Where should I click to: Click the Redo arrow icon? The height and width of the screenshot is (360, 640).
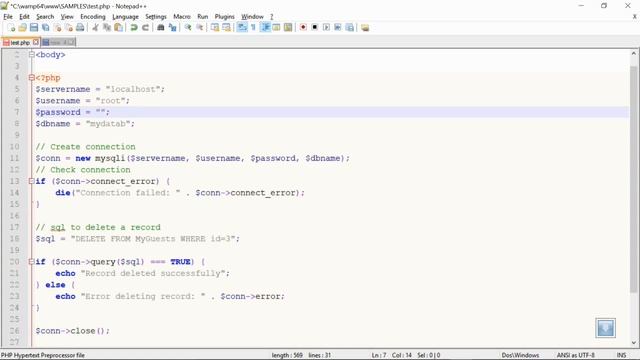[145, 27]
